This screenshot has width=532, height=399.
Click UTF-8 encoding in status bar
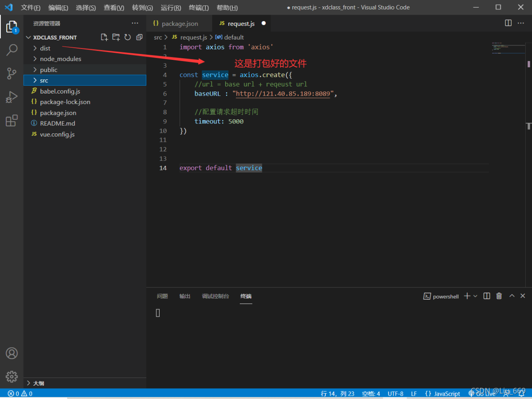point(395,394)
